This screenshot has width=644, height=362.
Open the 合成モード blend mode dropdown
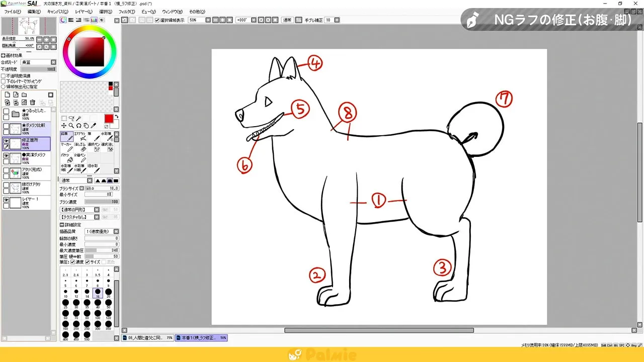53,62
